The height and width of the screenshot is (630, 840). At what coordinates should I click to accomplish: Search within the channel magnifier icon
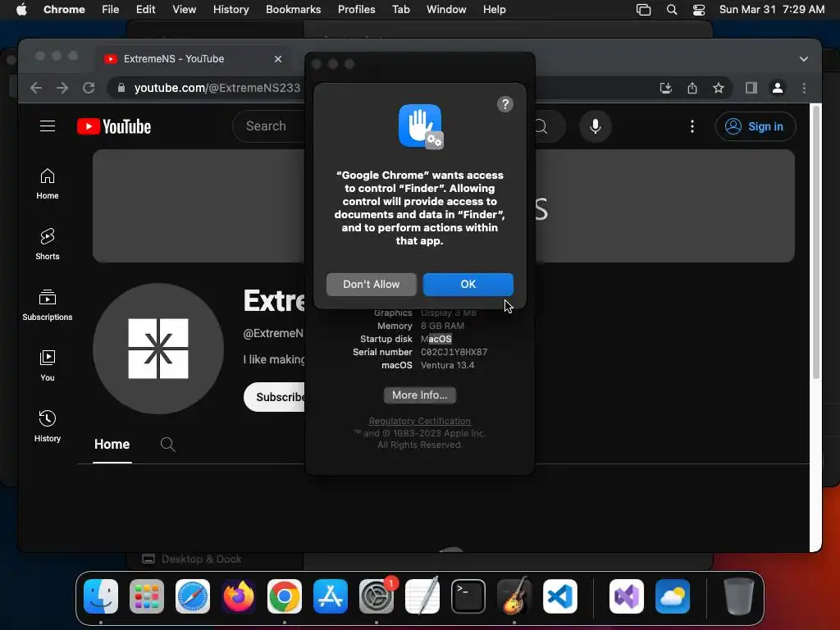click(x=167, y=444)
